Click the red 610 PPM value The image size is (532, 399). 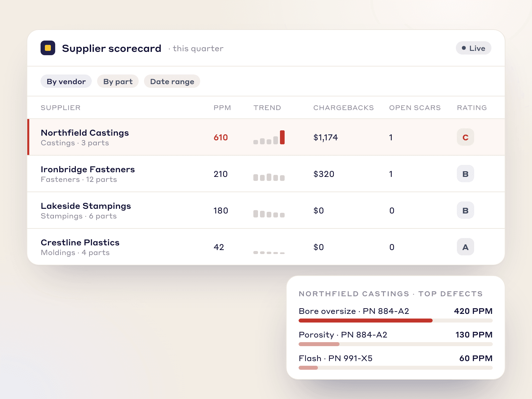tap(221, 137)
